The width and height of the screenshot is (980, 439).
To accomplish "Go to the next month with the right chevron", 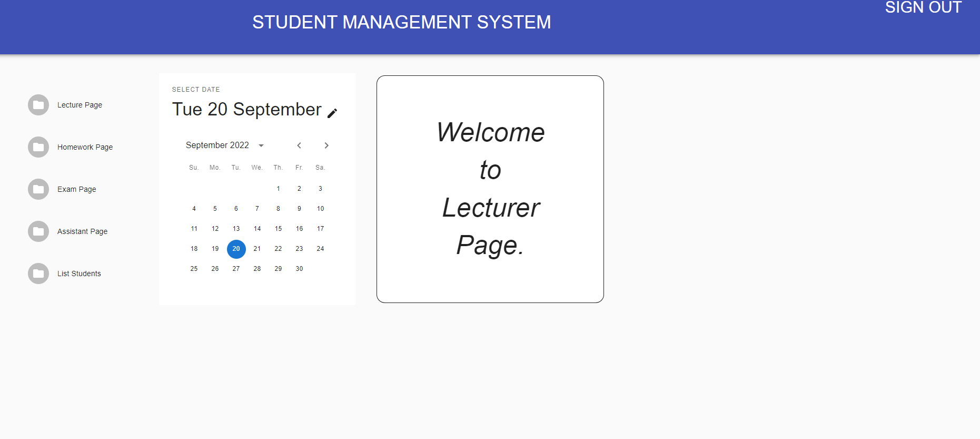I will [x=326, y=145].
